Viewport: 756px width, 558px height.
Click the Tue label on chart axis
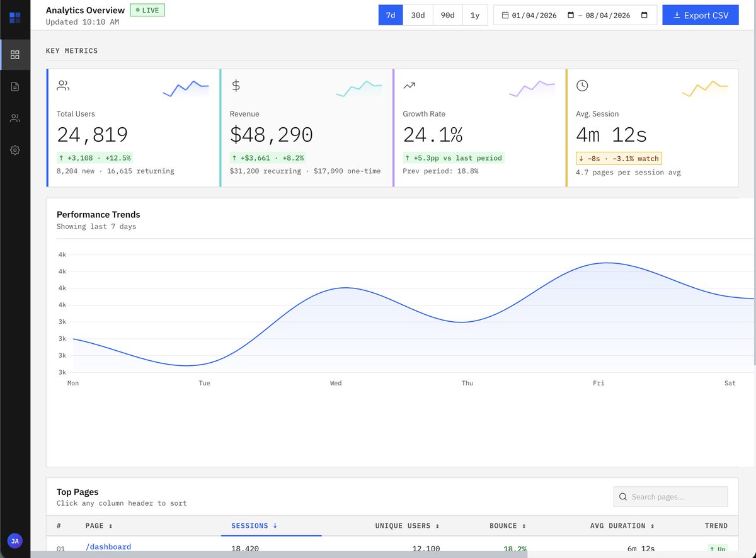pyautogui.click(x=204, y=383)
